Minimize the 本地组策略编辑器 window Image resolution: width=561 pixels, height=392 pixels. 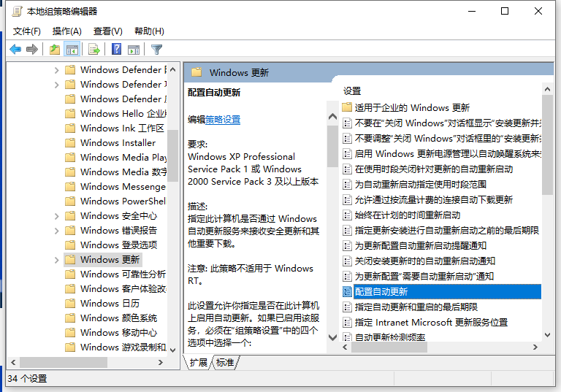tap(472, 11)
